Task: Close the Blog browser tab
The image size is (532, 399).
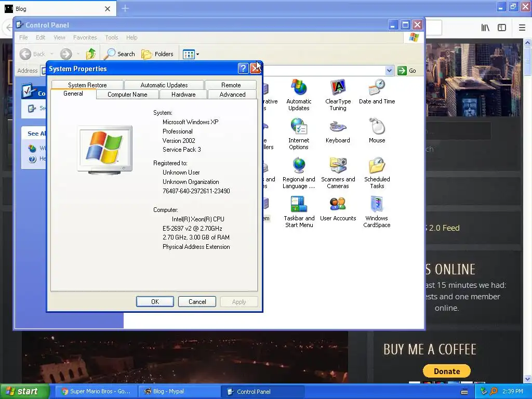Action: click(x=107, y=9)
